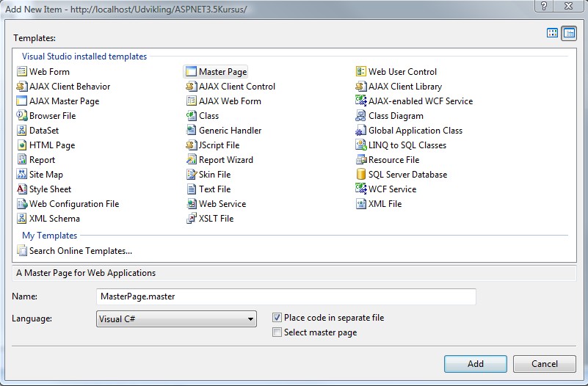
Task: Switch to small icons list view
Action: [x=569, y=33]
